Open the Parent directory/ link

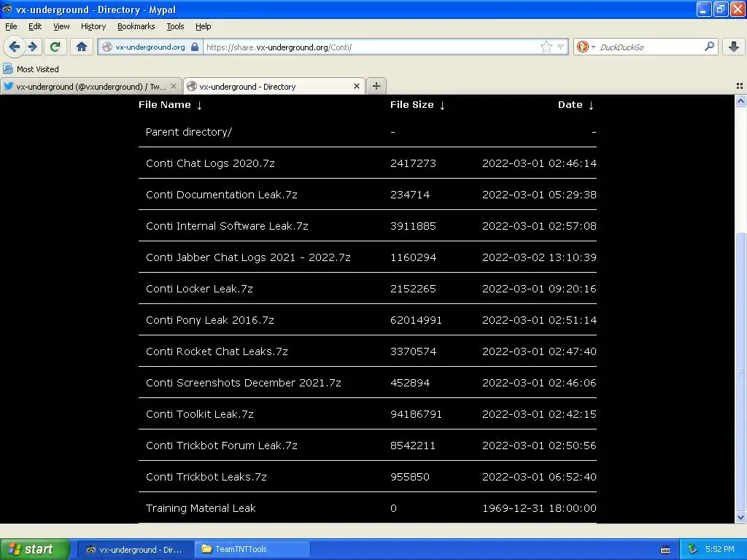pos(189,132)
